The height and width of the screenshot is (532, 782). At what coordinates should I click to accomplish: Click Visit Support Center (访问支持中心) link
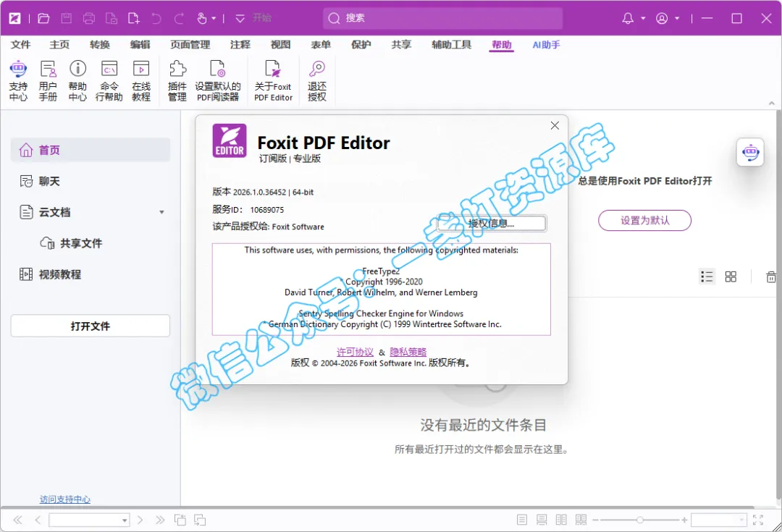point(65,499)
